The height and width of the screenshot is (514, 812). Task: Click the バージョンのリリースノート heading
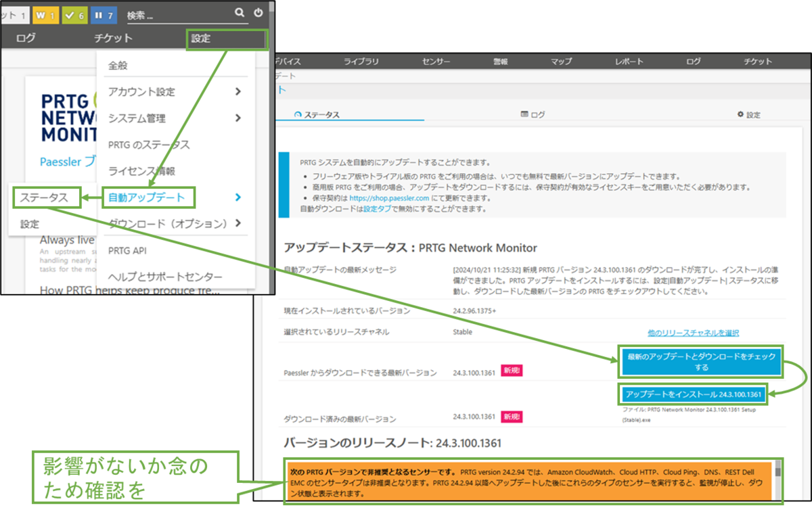click(392, 444)
